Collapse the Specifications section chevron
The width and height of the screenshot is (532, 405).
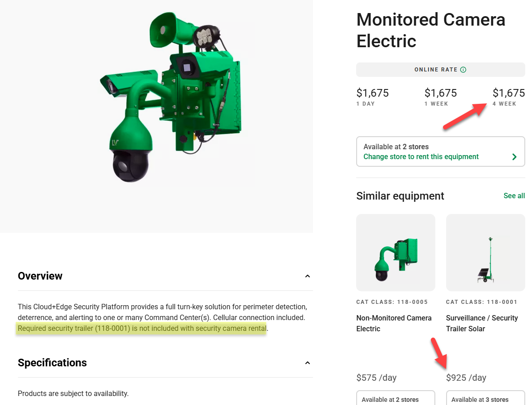pyautogui.click(x=308, y=363)
